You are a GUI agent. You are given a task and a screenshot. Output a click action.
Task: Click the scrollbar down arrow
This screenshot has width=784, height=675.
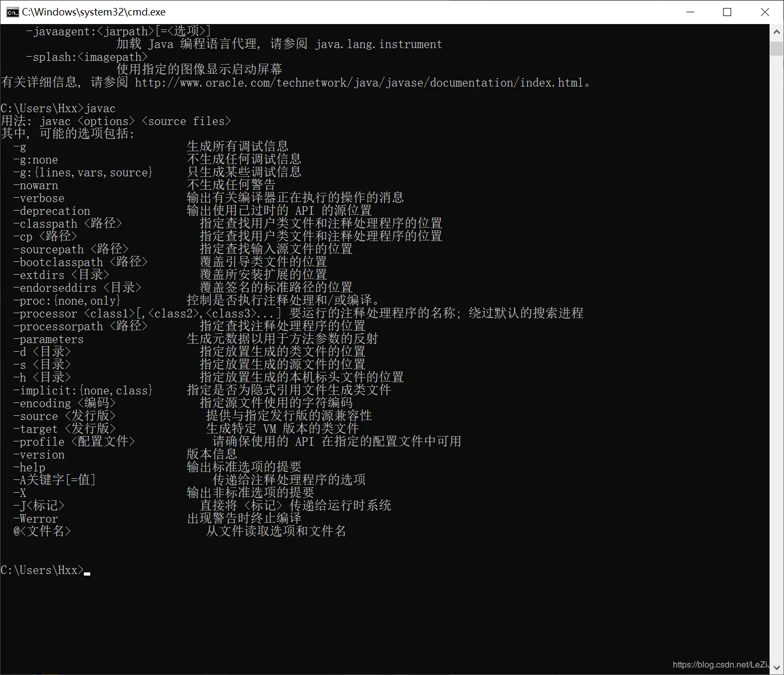coord(777,668)
